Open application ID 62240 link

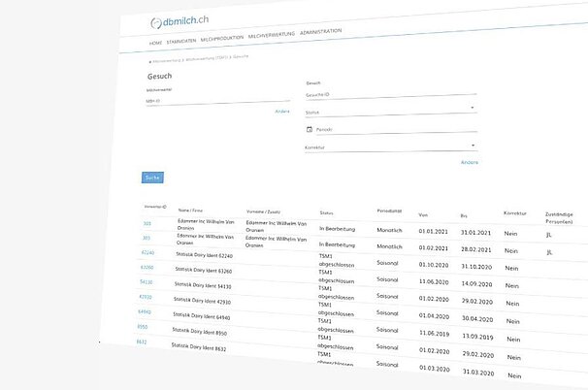coord(147,252)
